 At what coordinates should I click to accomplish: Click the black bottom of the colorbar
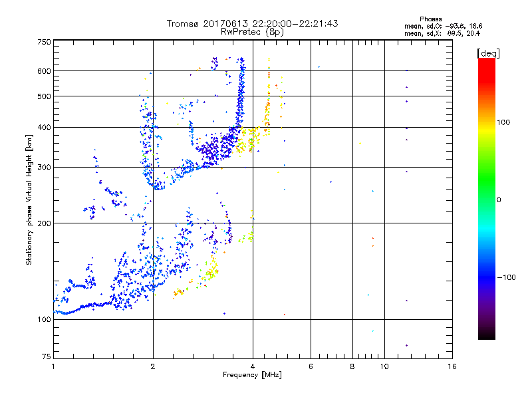487,334
